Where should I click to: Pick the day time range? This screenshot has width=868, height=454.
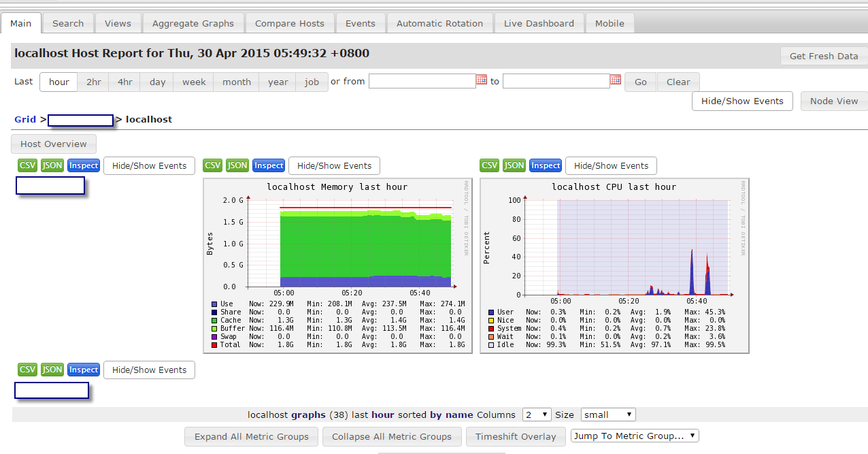(158, 82)
